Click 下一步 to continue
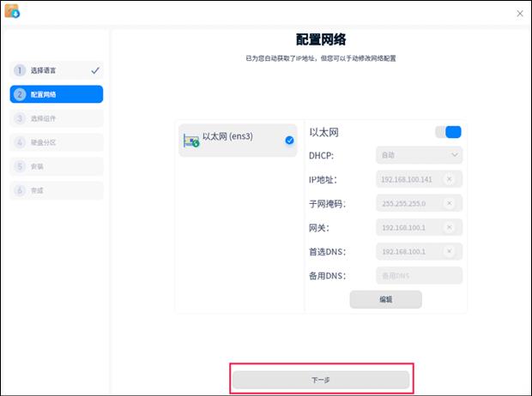The image size is (532, 396). pos(322,378)
